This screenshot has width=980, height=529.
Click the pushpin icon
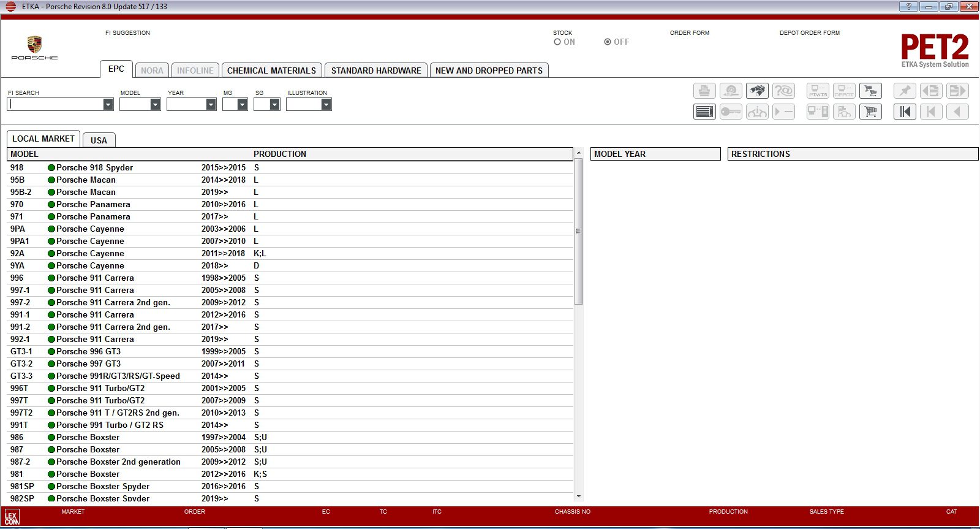tap(905, 91)
